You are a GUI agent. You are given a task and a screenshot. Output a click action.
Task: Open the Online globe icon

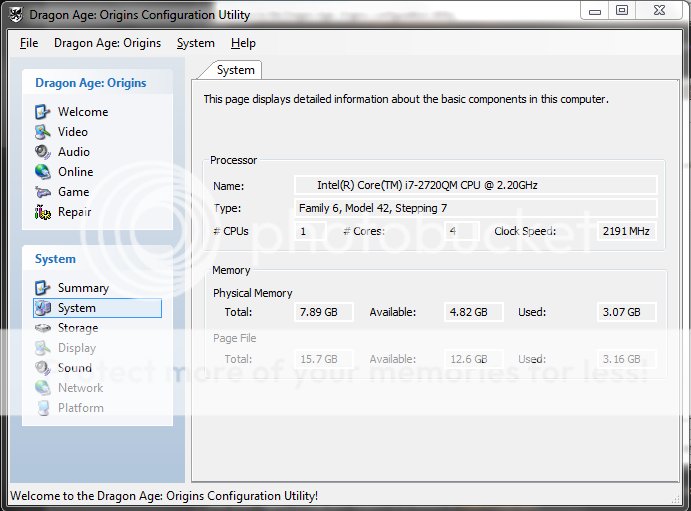coord(43,172)
